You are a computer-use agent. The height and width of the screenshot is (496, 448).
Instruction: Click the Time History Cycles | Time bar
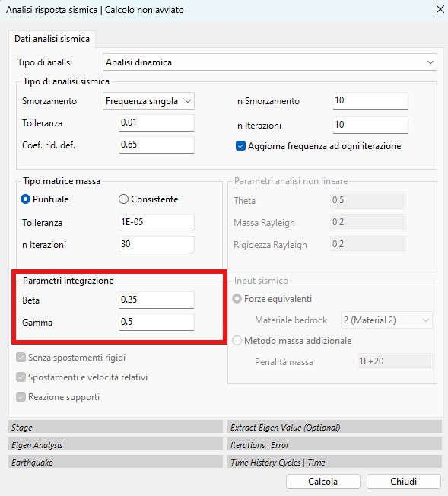click(335, 463)
